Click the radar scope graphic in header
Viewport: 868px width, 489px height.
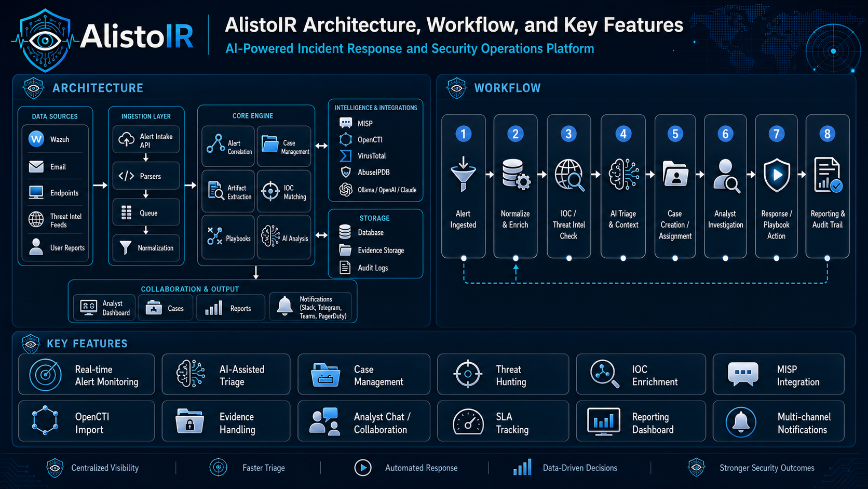tap(833, 51)
